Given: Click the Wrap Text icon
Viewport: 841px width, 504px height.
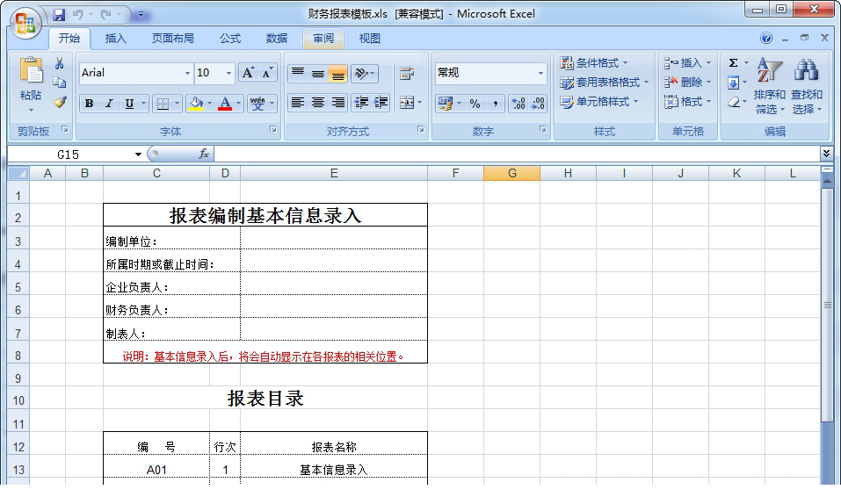Looking at the screenshot, I should (x=406, y=74).
